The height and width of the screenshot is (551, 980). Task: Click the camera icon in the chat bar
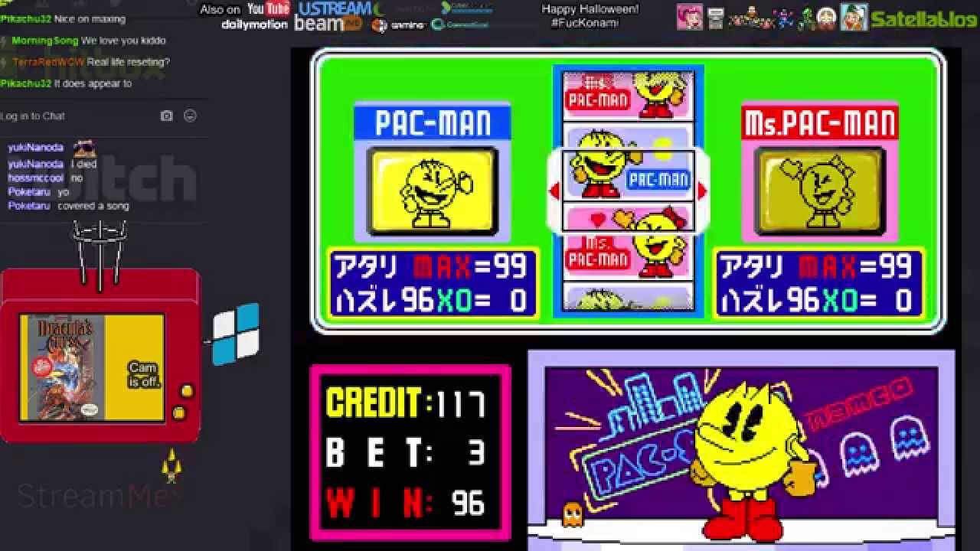(x=167, y=116)
